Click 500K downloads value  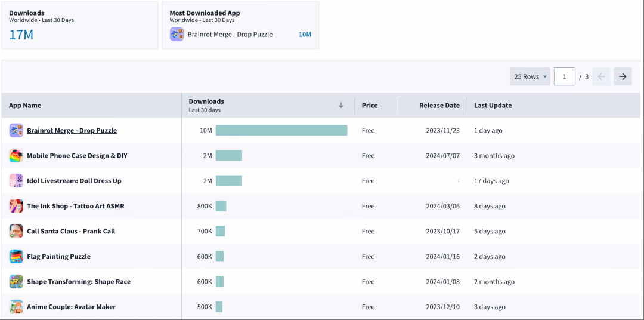pos(205,307)
